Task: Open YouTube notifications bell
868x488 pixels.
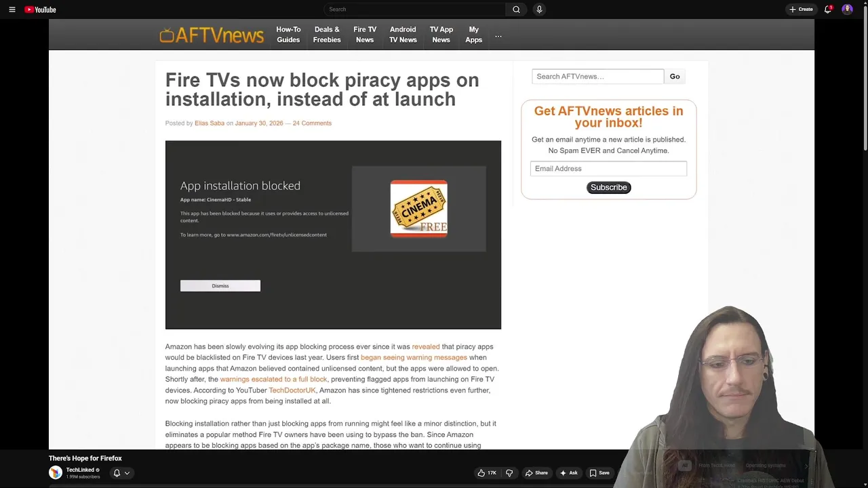Action: coord(828,9)
